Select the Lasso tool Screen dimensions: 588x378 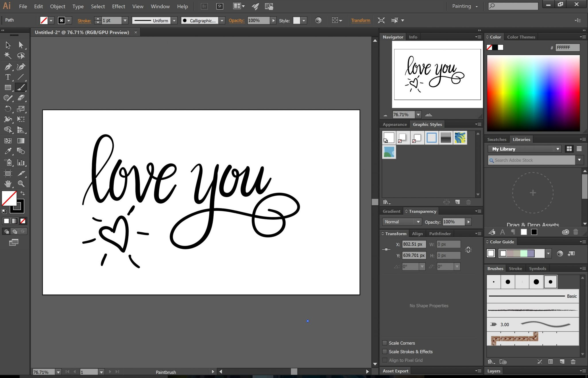click(x=21, y=56)
